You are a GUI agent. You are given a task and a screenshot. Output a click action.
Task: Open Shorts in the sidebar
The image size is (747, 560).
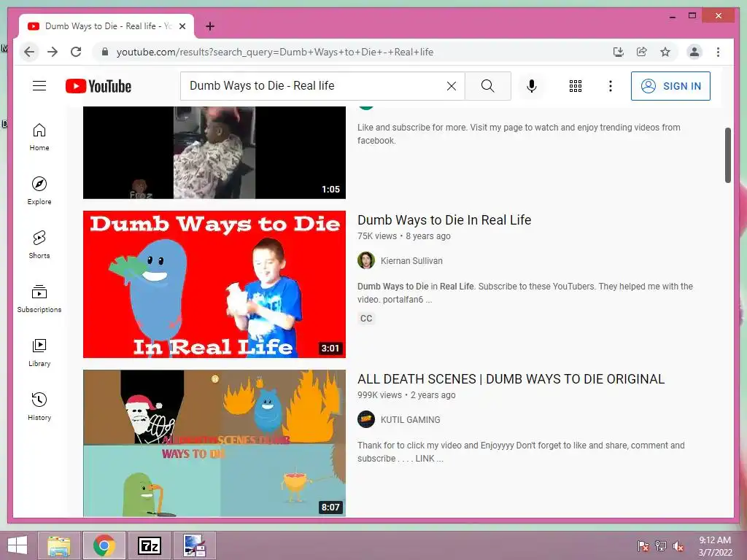click(x=39, y=245)
